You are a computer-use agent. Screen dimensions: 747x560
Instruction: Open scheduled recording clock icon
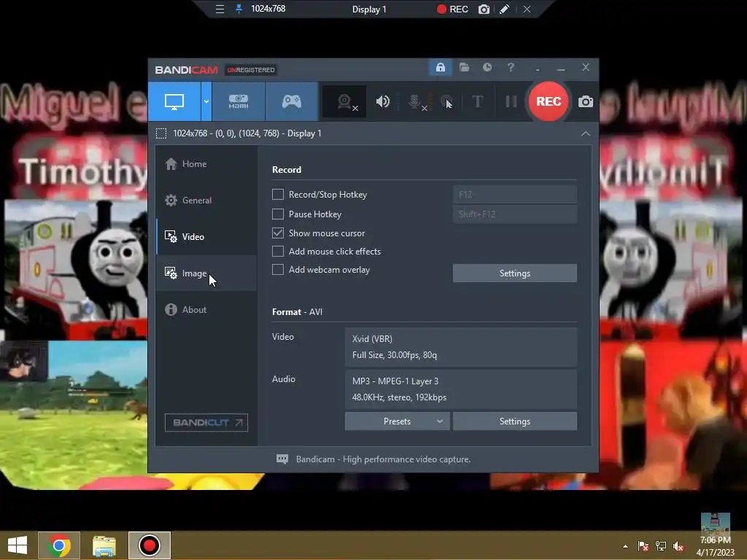click(x=487, y=68)
